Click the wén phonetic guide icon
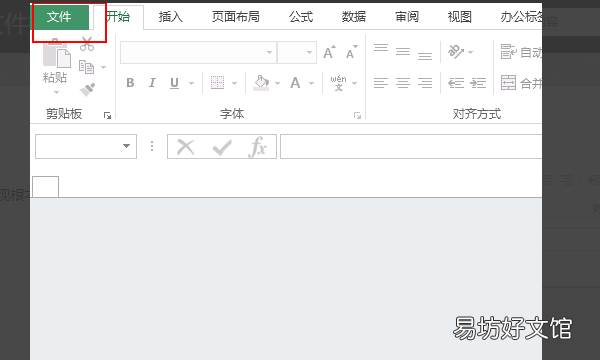The width and height of the screenshot is (600, 360). point(338,83)
